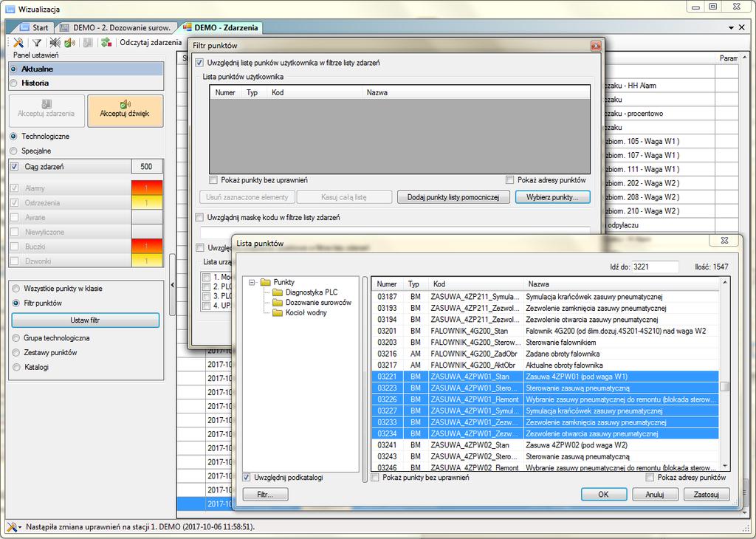Viewport: 756px width, 539px height.
Task: Click points list scrollbar down arrow
Action: click(725, 466)
